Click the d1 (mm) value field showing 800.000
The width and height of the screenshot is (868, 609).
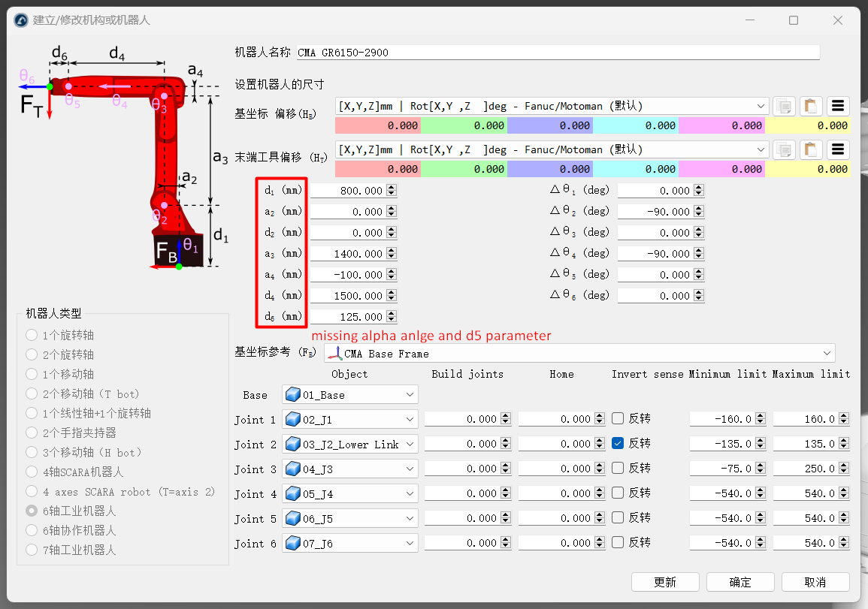349,191
